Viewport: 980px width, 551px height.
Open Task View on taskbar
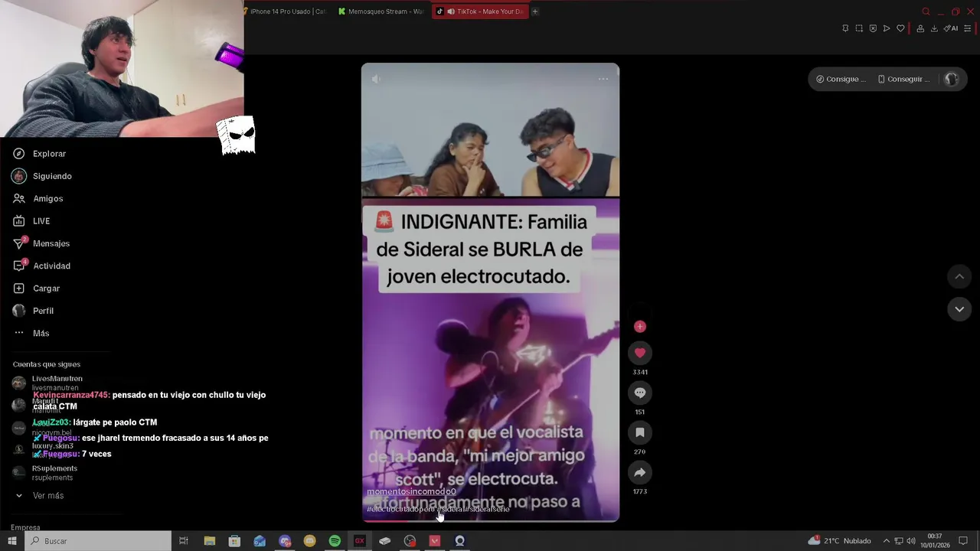[184, 541]
